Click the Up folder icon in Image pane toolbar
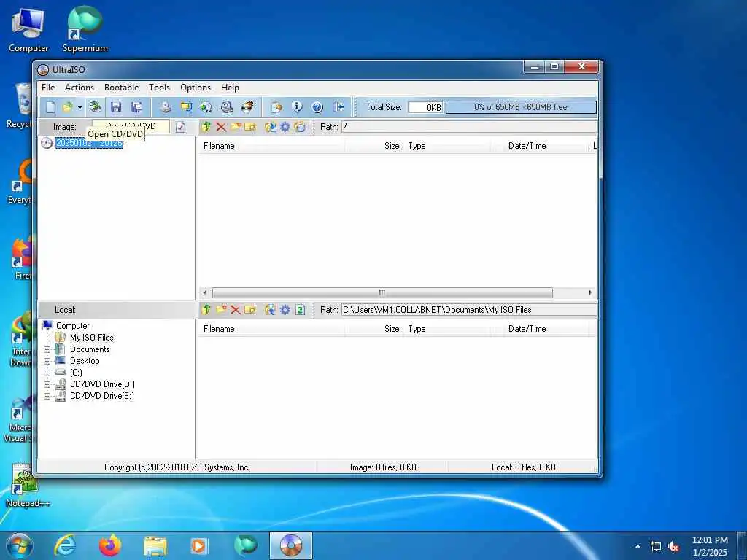Viewport: 747px width, 560px height. [x=206, y=127]
